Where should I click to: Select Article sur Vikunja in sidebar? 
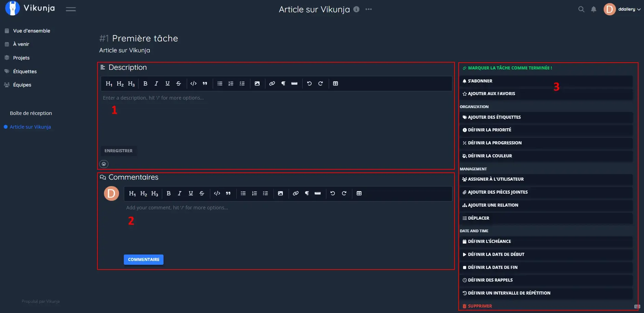tap(30, 127)
